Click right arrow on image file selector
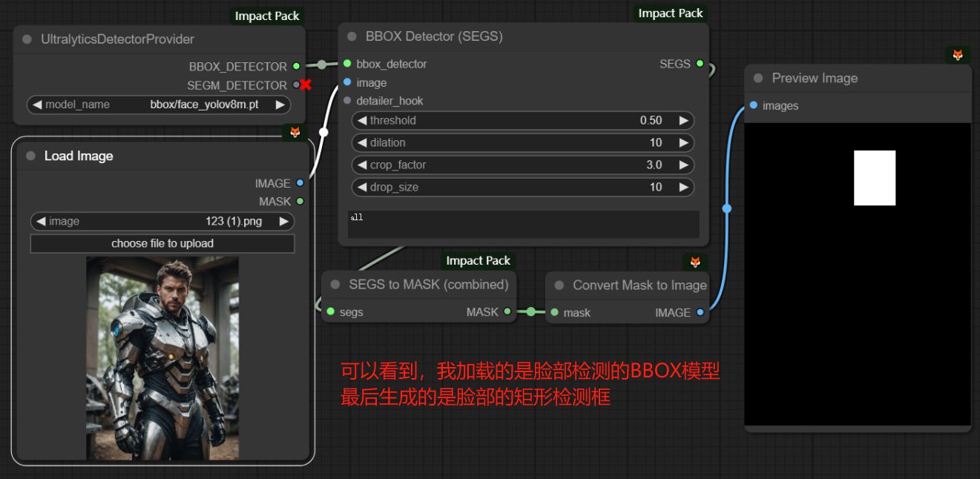Image resolution: width=980 pixels, height=479 pixels. 283,221
